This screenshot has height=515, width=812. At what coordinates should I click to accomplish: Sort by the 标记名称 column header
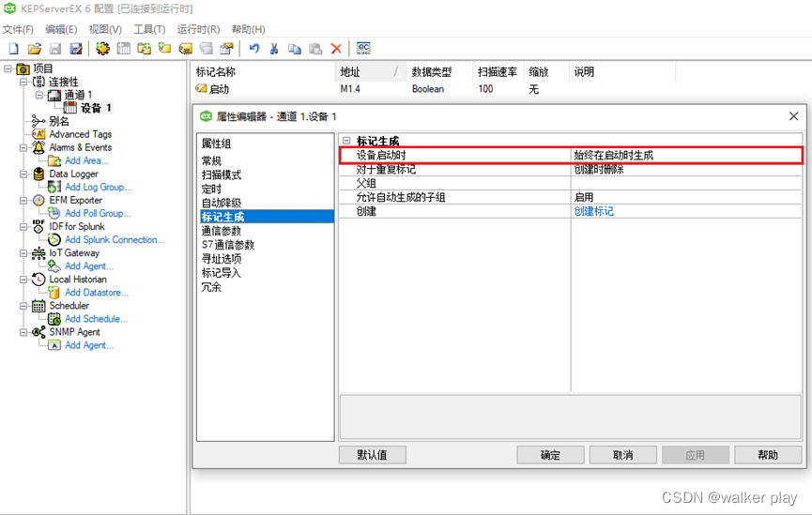263,72
